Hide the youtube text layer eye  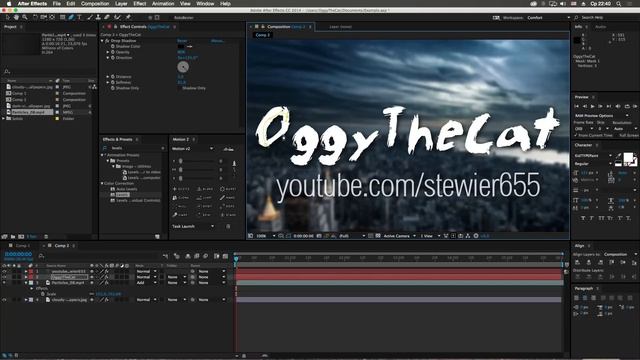click(4, 271)
